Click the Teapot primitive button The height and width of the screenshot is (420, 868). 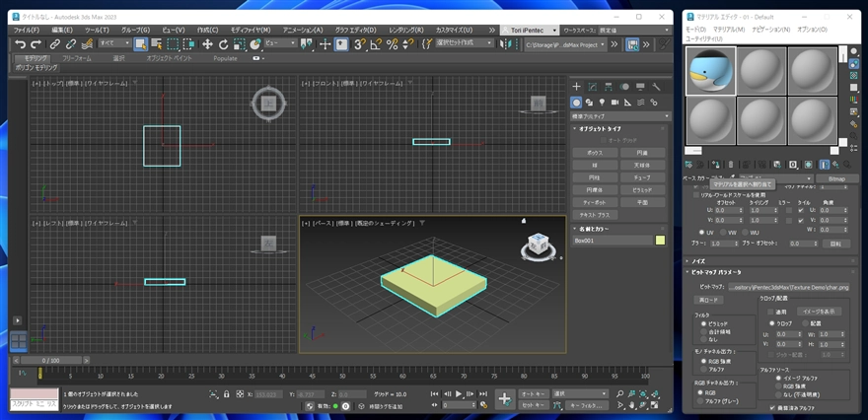595,202
